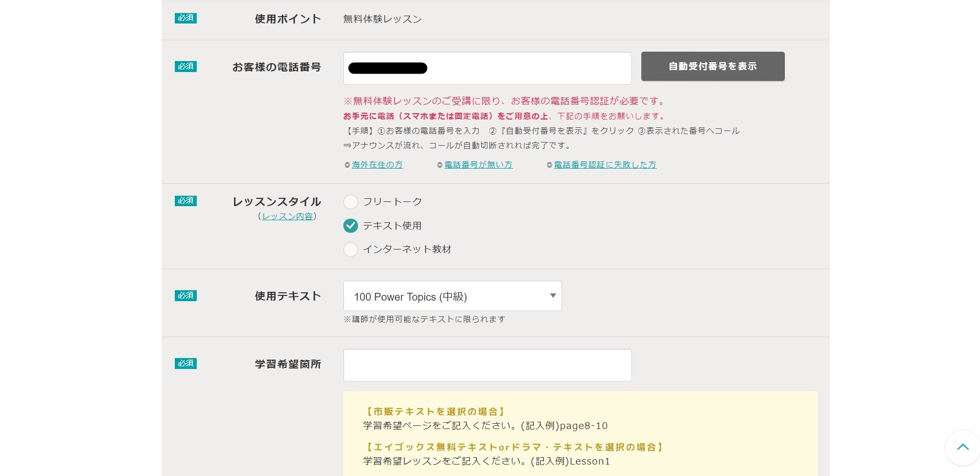980x476 pixels.
Task: Click the 使用テキスト field label
Action: (x=288, y=296)
